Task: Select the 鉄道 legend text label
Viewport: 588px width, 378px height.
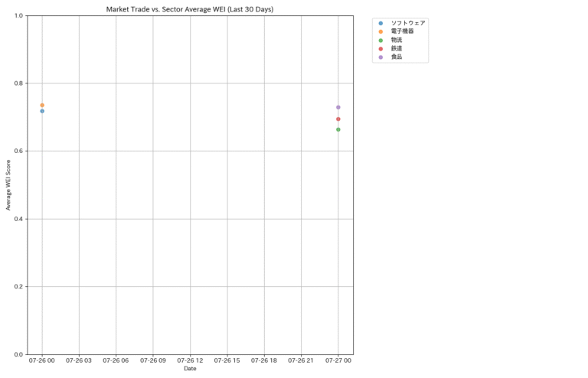Action: pos(397,48)
